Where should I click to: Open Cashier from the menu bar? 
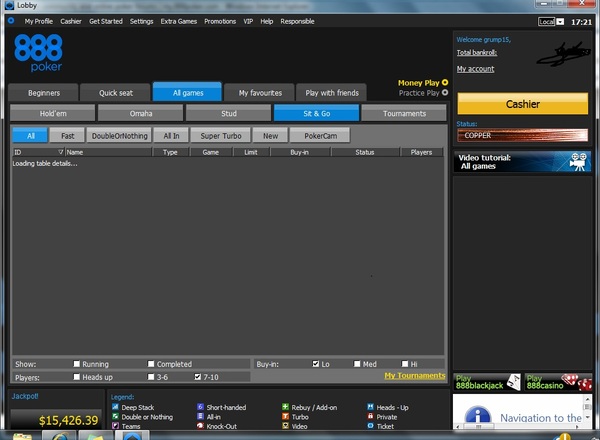[x=71, y=21]
